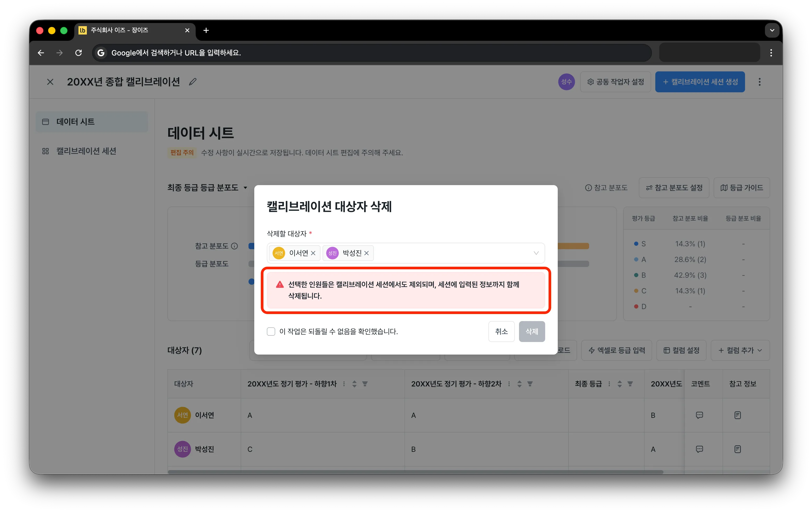The image size is (812, 513).
Task: Click 엑셀로 등급 입력 button
Action: point(616,350)
